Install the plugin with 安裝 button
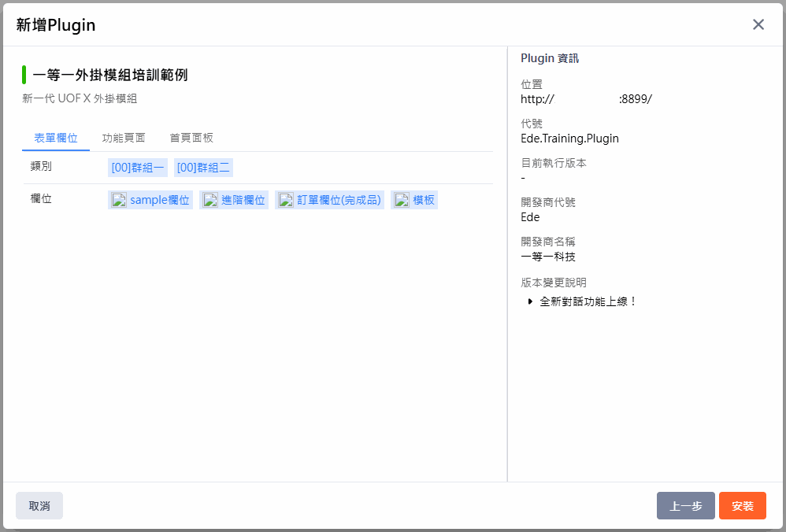Image resolution: width=786 pixels, height=532 pixels. (x=742, y=506)
